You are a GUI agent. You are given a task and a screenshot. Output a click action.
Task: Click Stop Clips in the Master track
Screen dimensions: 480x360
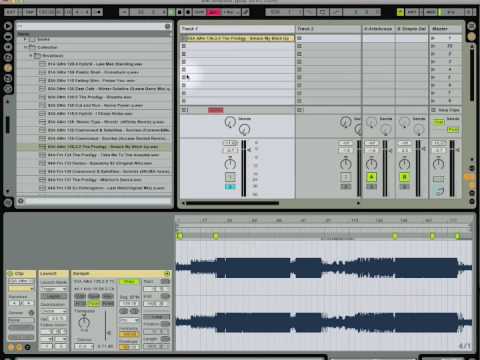pos(446,110)
